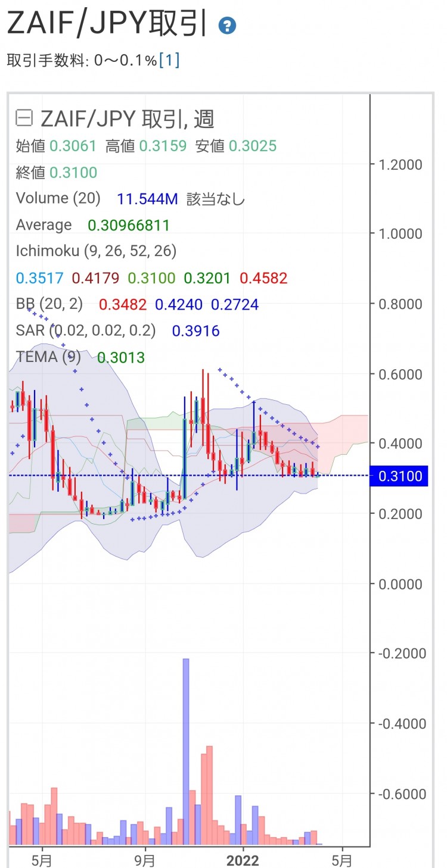Click Ichimoku value 0.4582
Image resolution: width=447 pixels, height=868 pixels.
(x=263, y=278)
